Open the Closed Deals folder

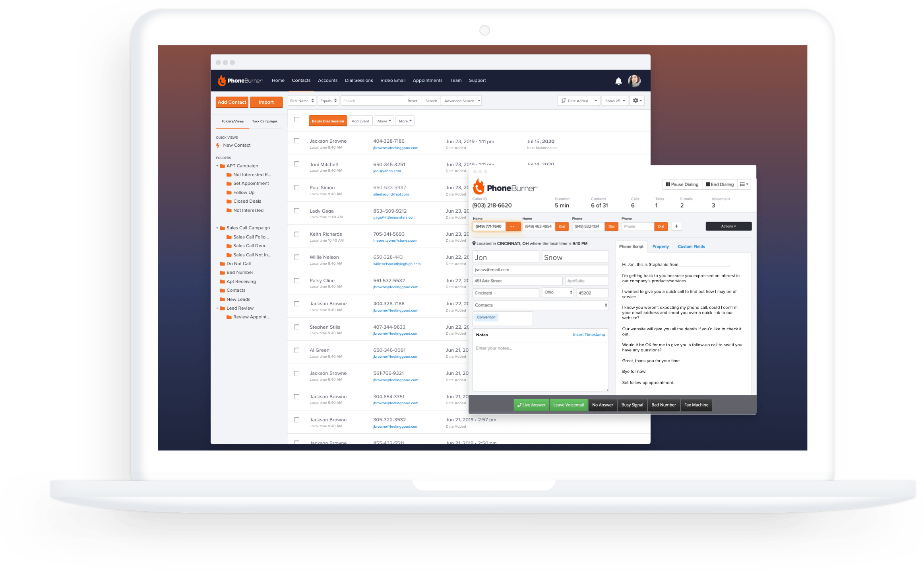click(x=244, y=201)
